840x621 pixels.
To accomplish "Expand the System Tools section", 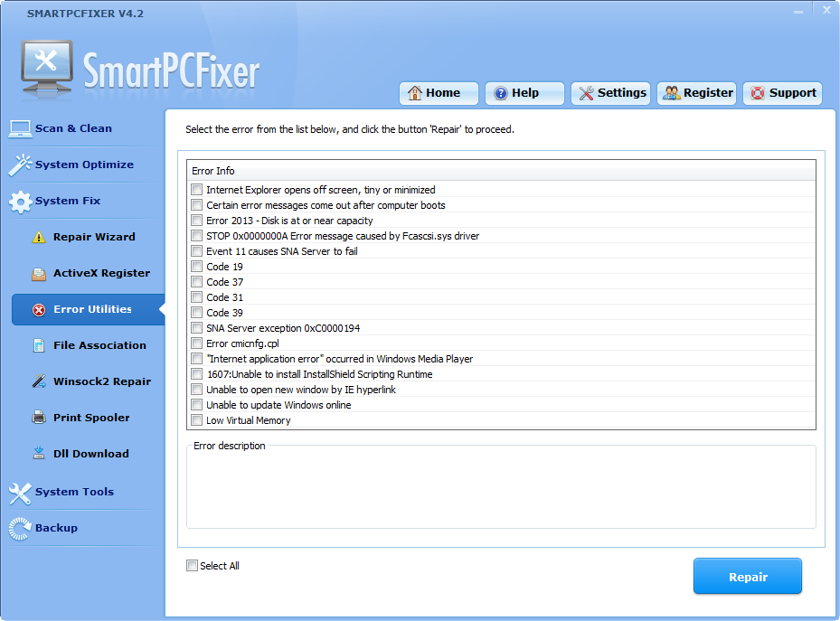I will pos(74,492).
